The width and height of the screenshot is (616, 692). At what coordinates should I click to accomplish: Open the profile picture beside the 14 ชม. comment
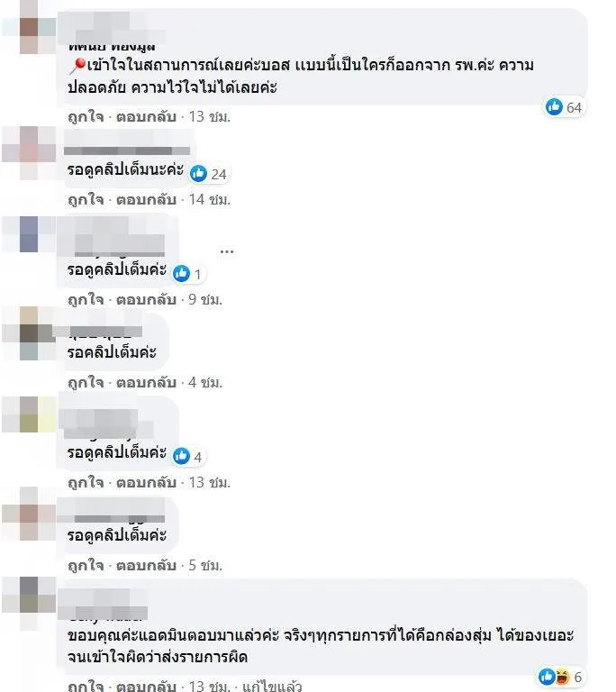(x=29, y=152)
